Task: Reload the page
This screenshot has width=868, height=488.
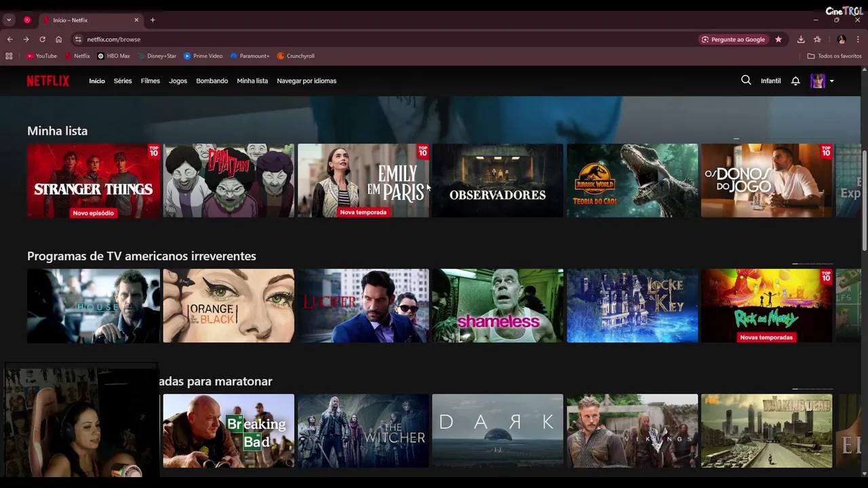Action: (x=42, y=39)
